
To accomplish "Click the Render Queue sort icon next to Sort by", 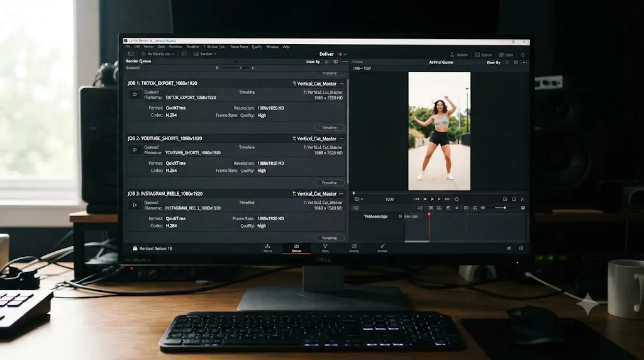I will click(x=327, y=62).
